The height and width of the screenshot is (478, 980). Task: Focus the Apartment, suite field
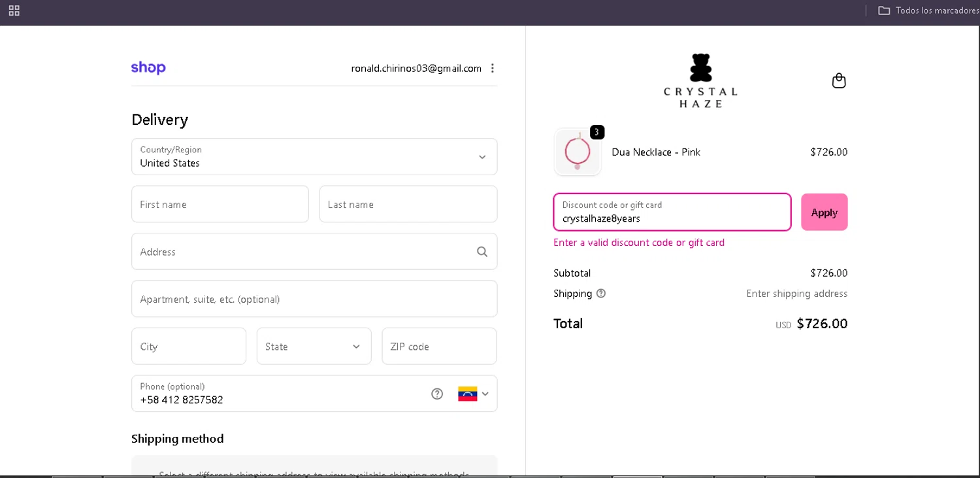tap(314, 299)
